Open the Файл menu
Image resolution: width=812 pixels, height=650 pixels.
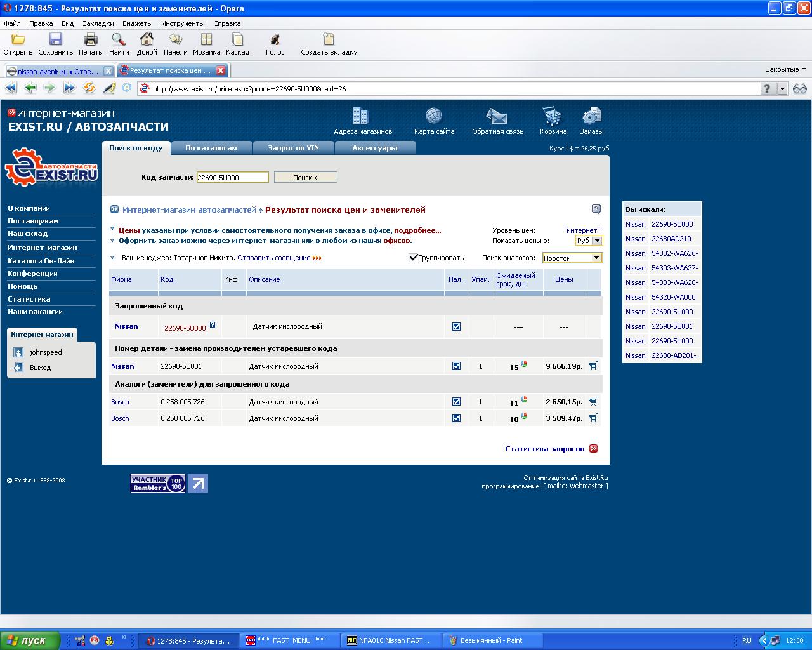pyautogui.click(x=12, y=23)
